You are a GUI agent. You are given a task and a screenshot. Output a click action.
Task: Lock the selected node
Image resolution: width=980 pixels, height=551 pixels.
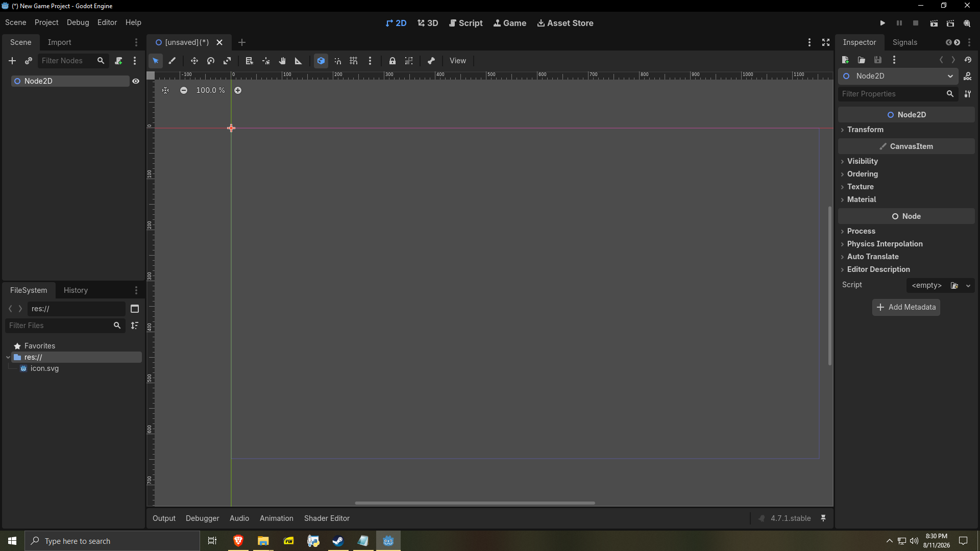pos(393,61)
